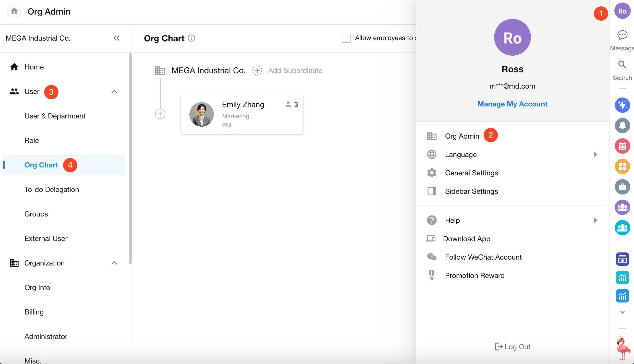
Task: Click the Manage My Account link
Action: tap(512, 104)
